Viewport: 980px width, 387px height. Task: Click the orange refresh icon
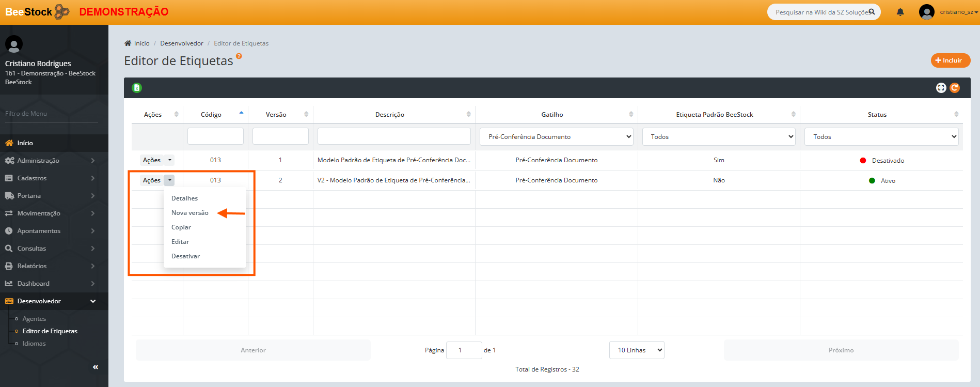tap(955, 88)
